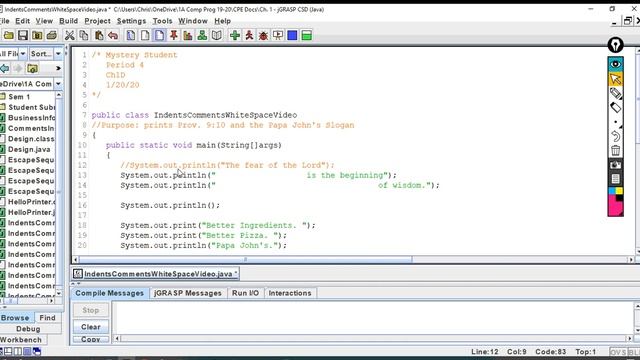Click the Copy button in messages panel
640x360 pixels.
pyautogui.click(x=91, y=339)
